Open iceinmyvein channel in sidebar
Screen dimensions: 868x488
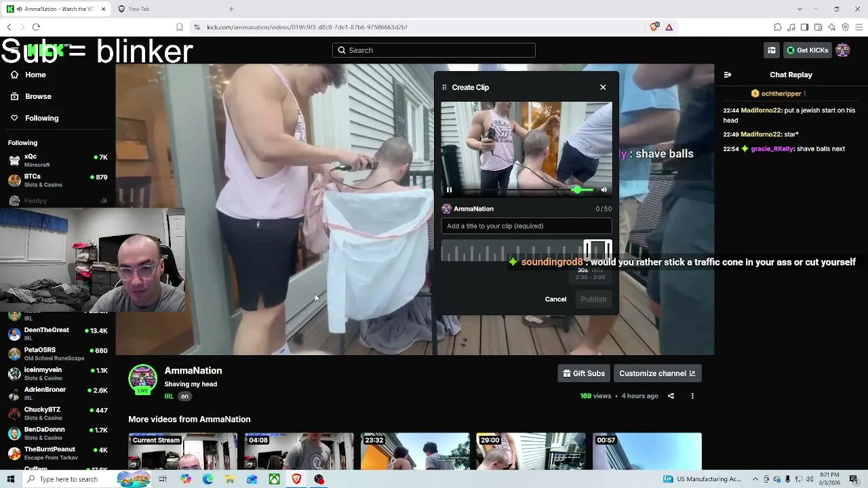[58, 373]
